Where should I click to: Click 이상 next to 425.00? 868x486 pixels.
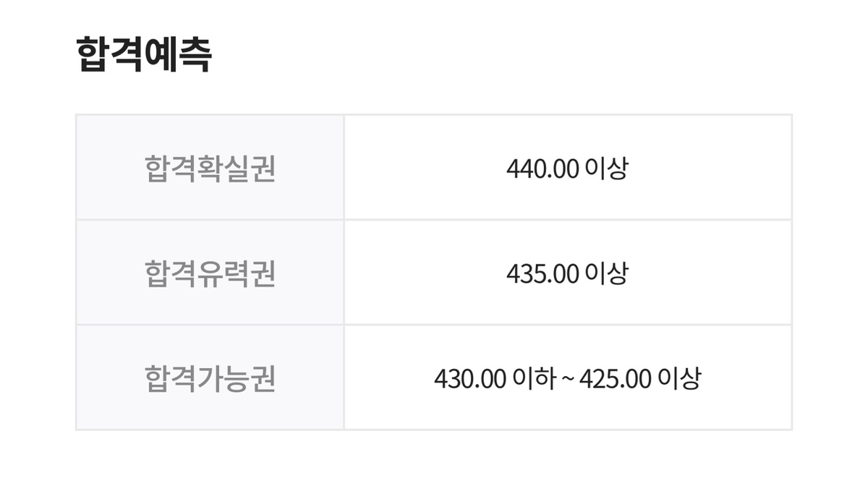click(x=679, y=378)
